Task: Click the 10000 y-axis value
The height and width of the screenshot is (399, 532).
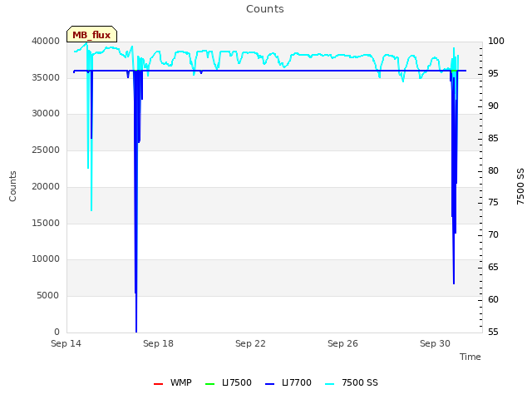Action: point(46,259)
